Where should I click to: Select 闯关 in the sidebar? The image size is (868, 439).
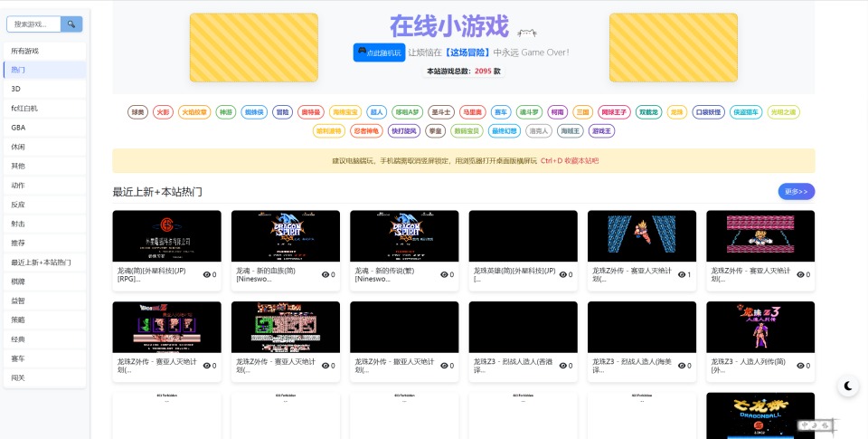45,378
